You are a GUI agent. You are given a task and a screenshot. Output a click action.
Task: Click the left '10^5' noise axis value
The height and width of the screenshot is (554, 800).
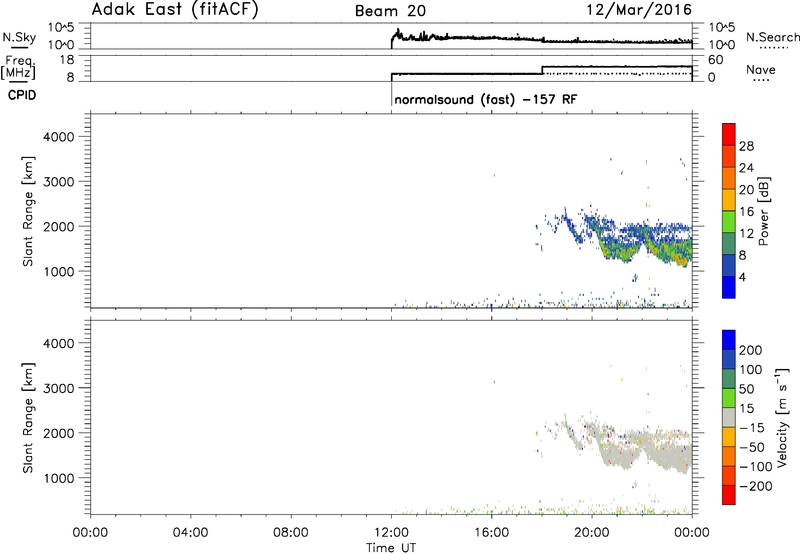coord(61,28)
